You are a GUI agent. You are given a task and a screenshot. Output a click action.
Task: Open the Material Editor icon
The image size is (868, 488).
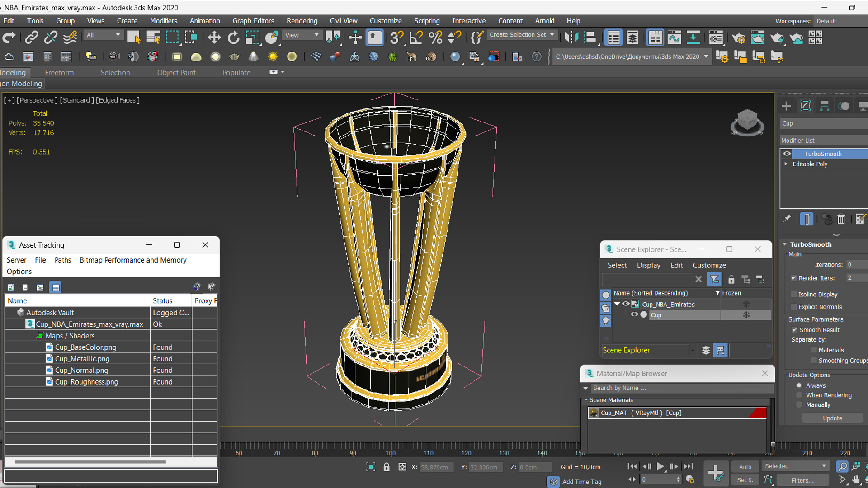click(x=716, y=38)
